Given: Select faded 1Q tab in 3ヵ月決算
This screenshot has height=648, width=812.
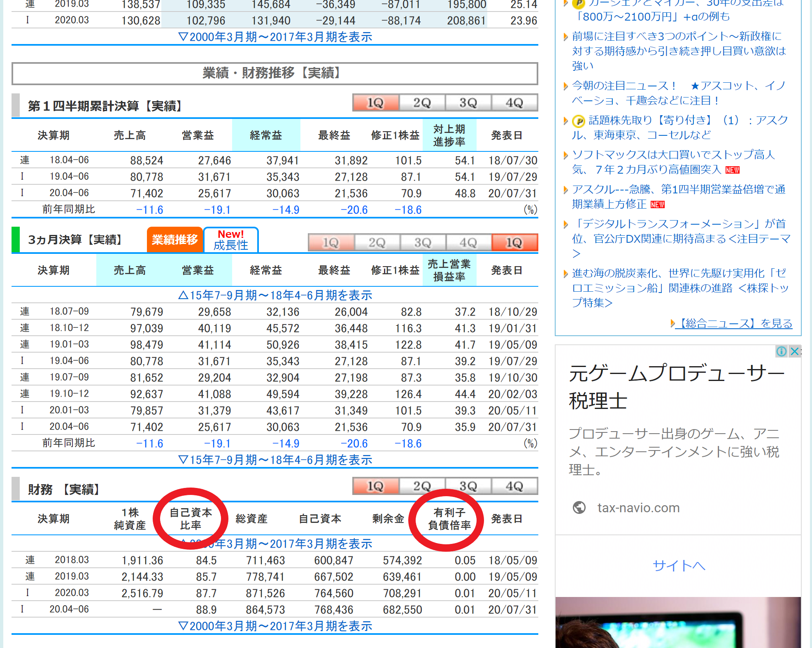Looking at the screenshot, I should pyautogui.click(x=331, y=243).
